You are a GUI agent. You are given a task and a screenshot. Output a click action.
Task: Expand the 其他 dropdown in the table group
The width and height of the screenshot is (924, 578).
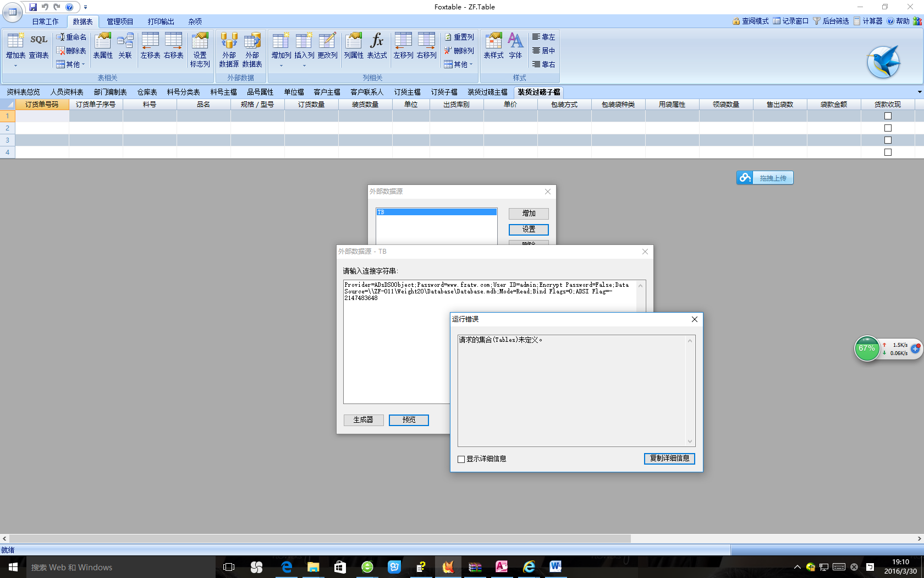pyautogui.click(x=71, y=64)
